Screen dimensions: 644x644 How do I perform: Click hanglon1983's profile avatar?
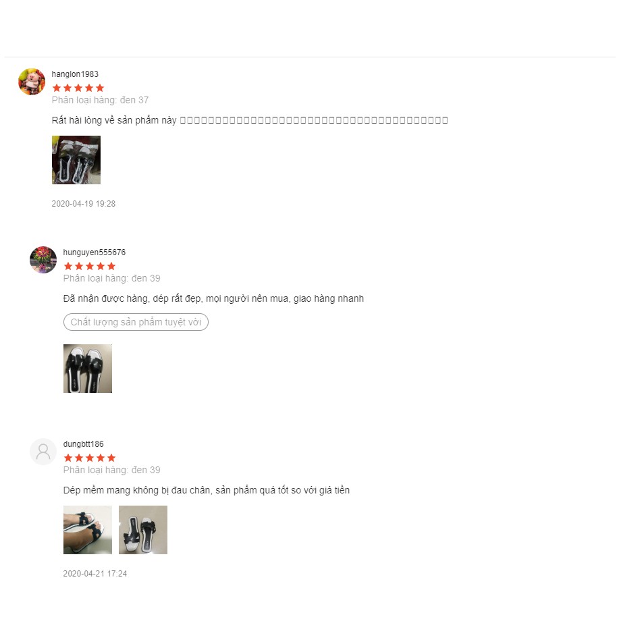[x=32, y=82]
